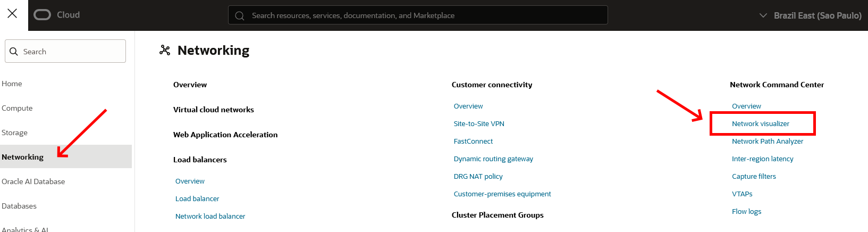Viewport: 868px width, 232px height.
Task: Open Inter-region latency link
Action: coord(762,159)
